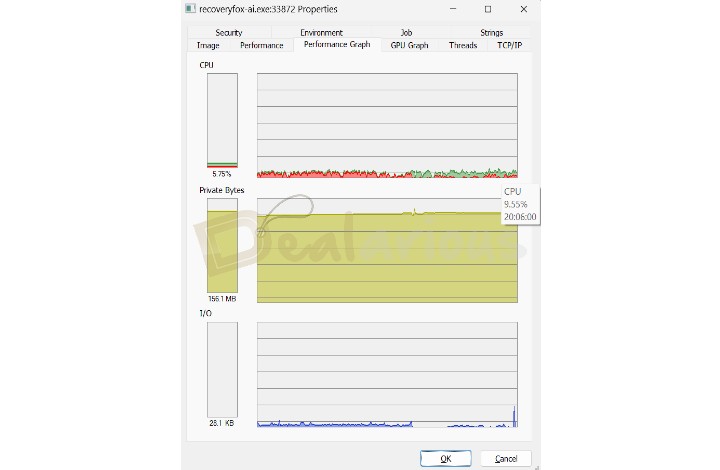Click the OK button
Screen dimensions: 720x470
click(x=446, y=459)
